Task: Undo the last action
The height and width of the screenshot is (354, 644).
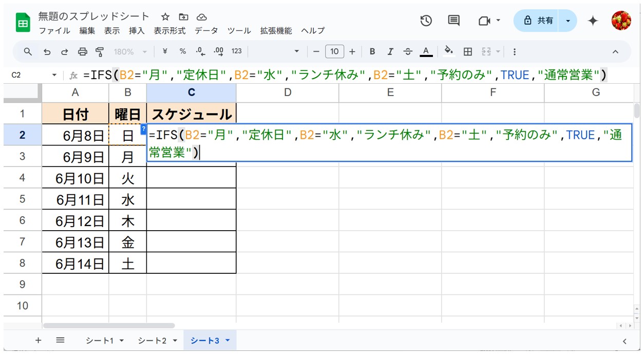Action: 47,51
